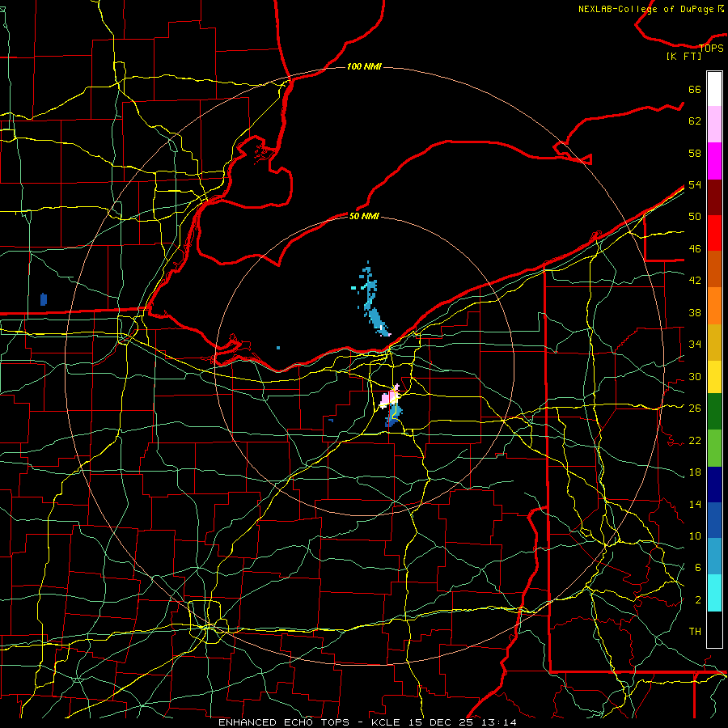Image resolution: width=728 pixels, height=728 pixels.
Task: Click the legend value 14
Action: [695, 504]
